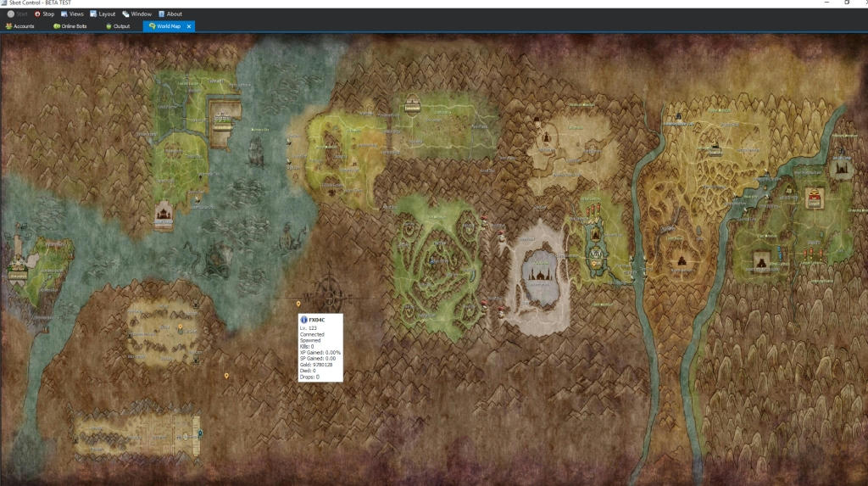Viewport: 868px width, 486px height.
Task: Open the Layout menu
Action: 103,14
